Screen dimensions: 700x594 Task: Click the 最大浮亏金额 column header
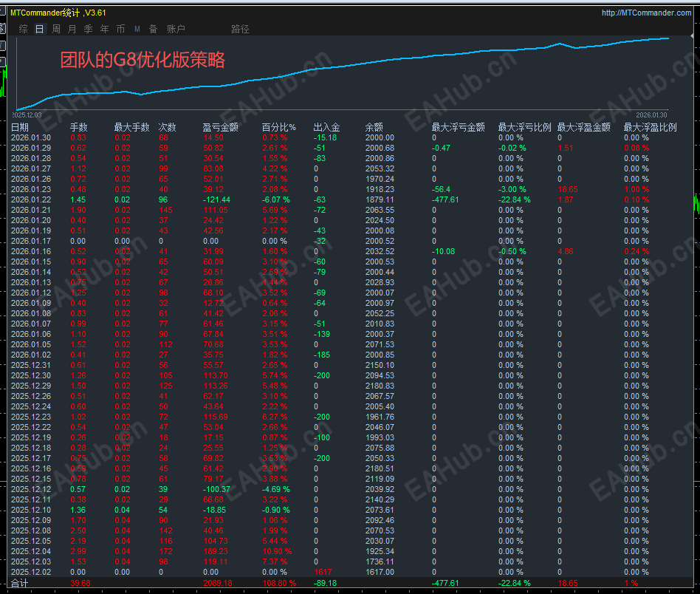pyautogui.click(x=458, y=127)
